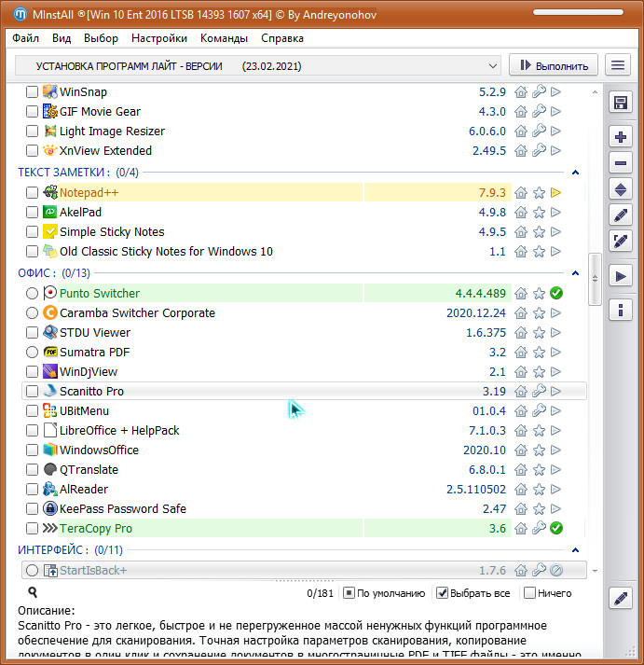This screenshot has width=644, height=665.
Task: Check the Scanitto Pro checkbox
Action: [x=32, y=391]
